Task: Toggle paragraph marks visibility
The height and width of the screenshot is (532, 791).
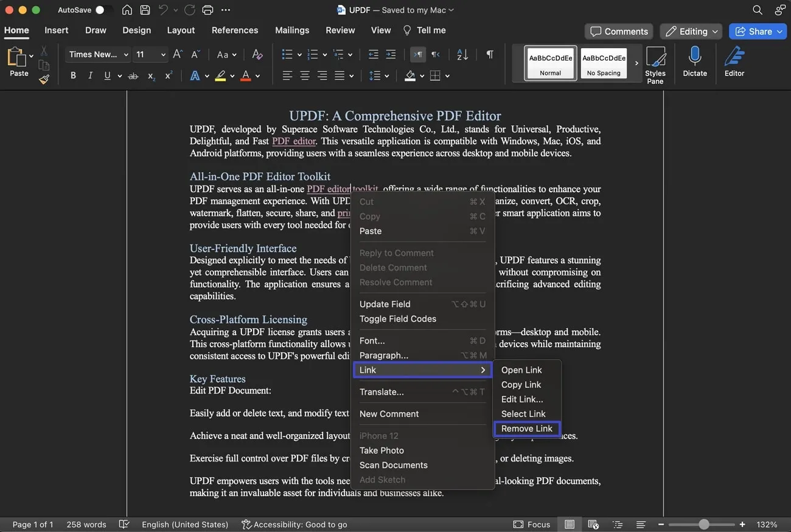Action: (490, 55)
